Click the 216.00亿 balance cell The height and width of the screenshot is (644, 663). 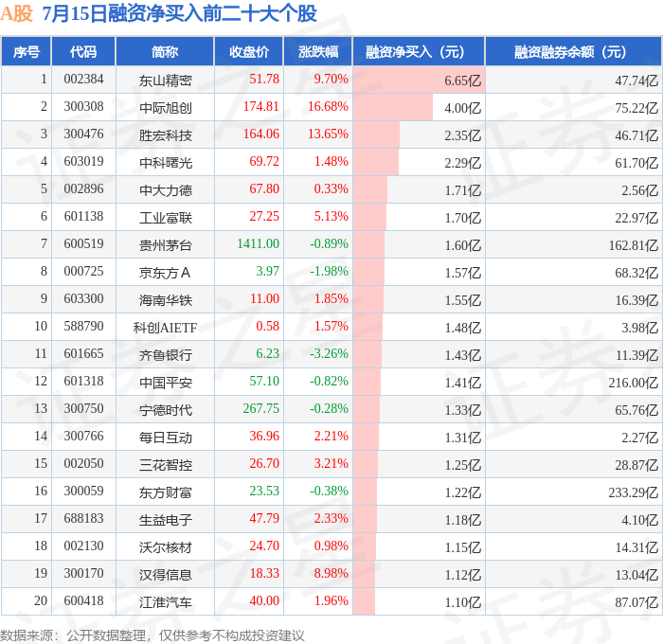click(634, 383)
